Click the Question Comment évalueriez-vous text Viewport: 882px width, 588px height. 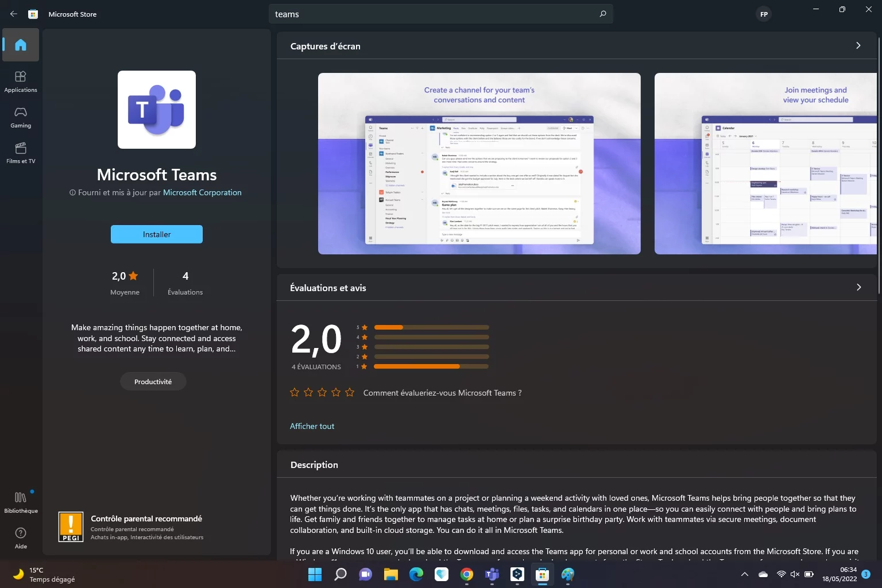[443, 393]
